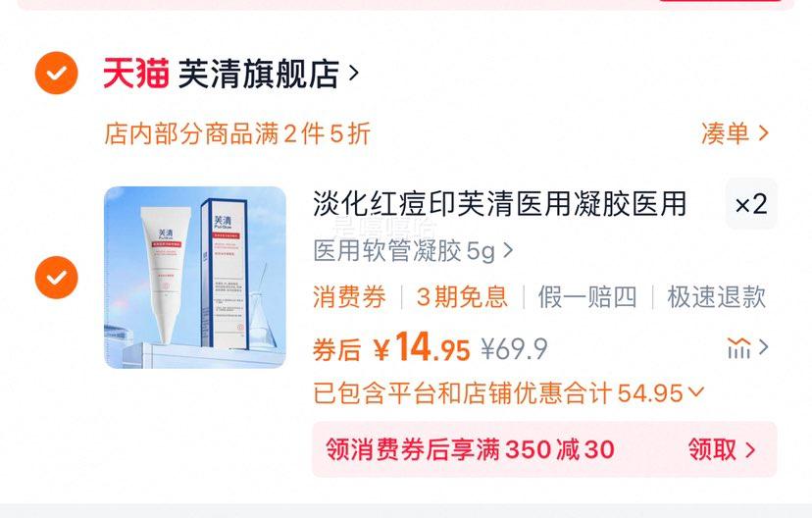Open the 芙清 gel product thumbnail

pyautogui.click(x=195, y=277)
